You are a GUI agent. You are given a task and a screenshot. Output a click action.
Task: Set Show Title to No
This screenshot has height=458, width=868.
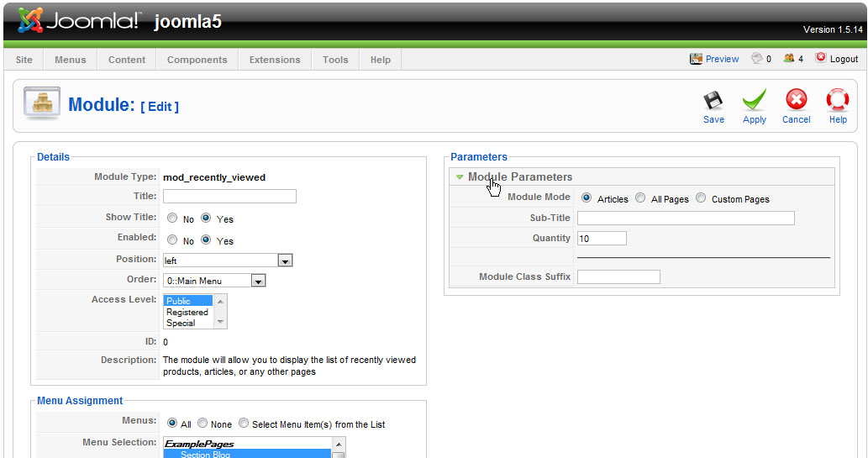(173, 218)
